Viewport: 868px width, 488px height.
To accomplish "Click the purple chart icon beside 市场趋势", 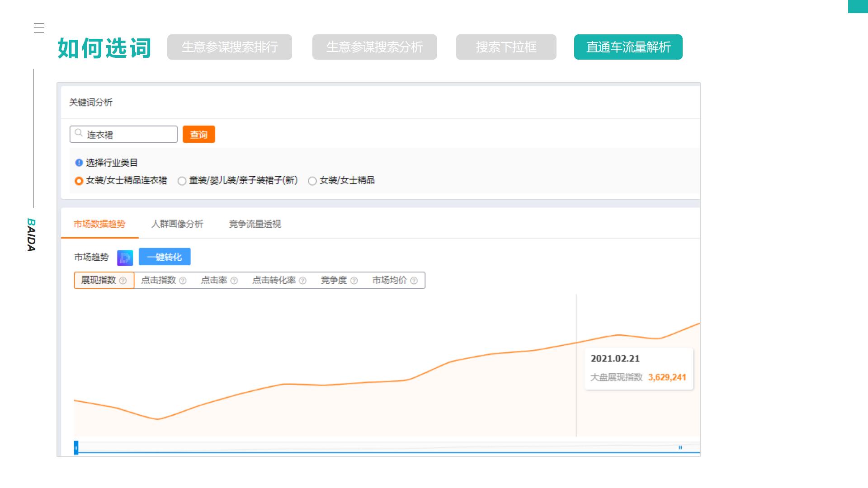I will tap(125, 256).
